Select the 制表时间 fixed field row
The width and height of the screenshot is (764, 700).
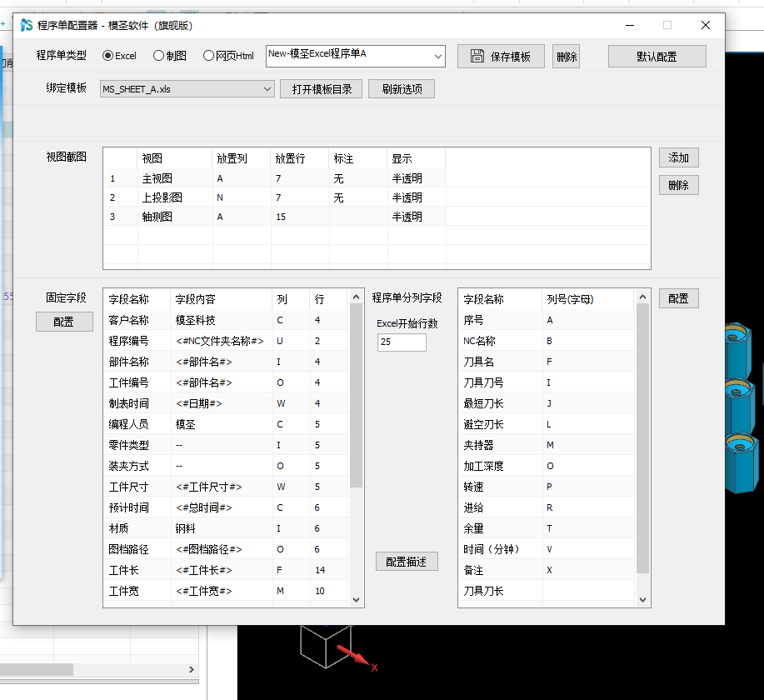[227, 403]
